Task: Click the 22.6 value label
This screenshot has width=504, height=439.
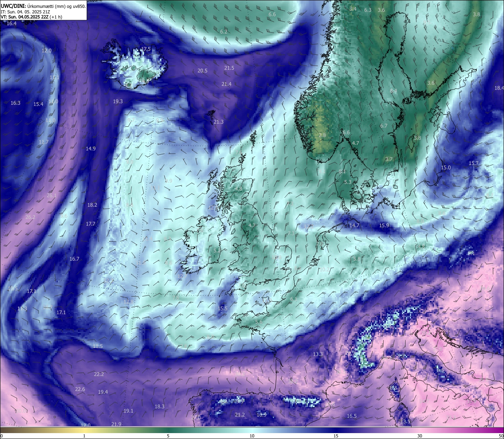Action: 80,389
